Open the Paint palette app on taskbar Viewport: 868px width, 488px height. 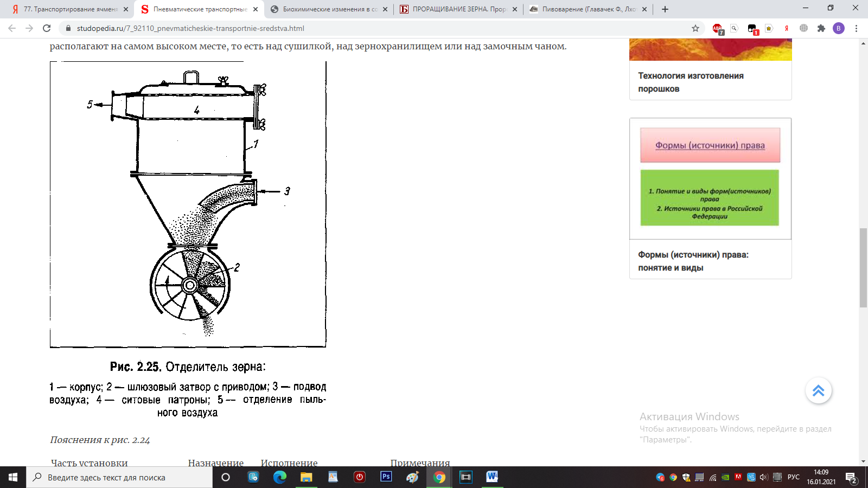pyautogui.click(x=412, y=477)
